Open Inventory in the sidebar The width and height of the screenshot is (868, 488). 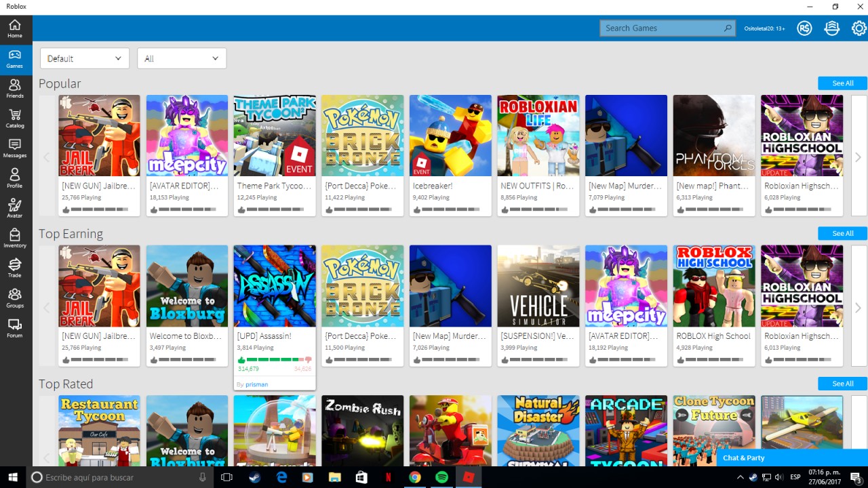point(15,238)
